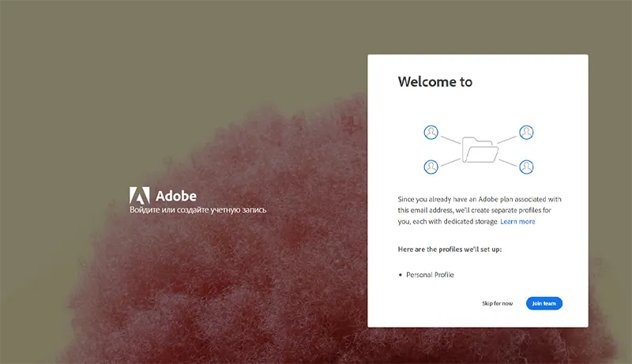Select the top-left user profile icon
632x364 pixels.
[431, 132]
